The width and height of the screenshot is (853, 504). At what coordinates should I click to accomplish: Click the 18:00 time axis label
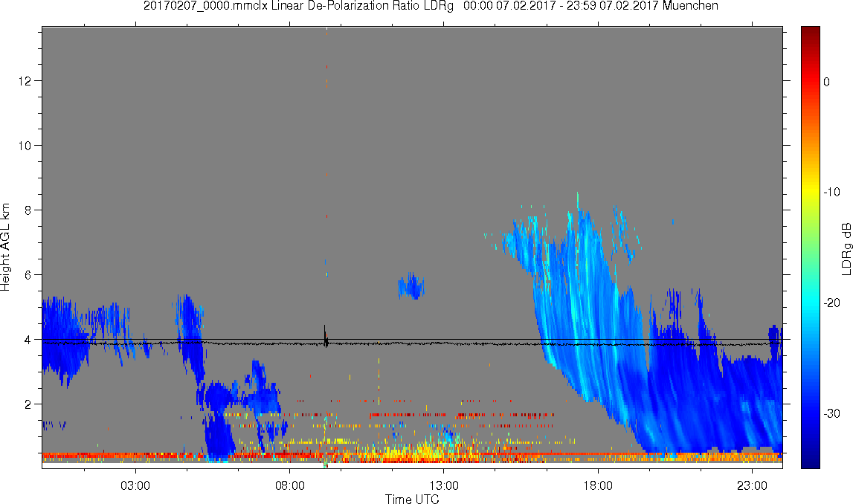pos(598,485)
